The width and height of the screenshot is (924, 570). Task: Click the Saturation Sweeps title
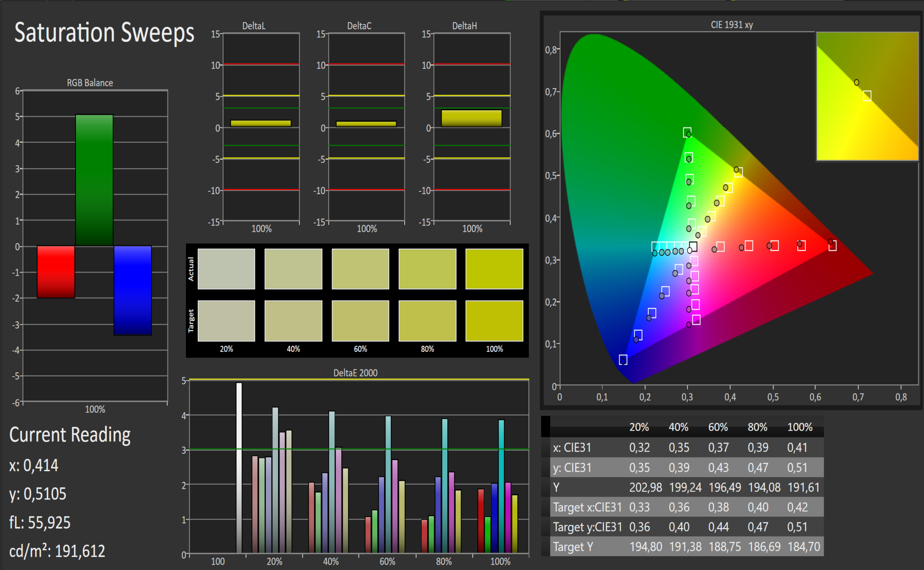(104, 33)
